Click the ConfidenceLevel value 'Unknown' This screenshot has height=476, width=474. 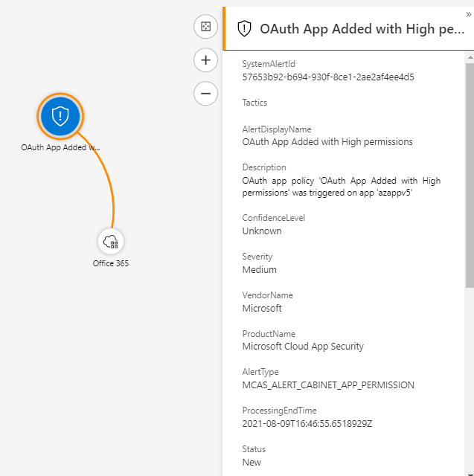(262, 231)
